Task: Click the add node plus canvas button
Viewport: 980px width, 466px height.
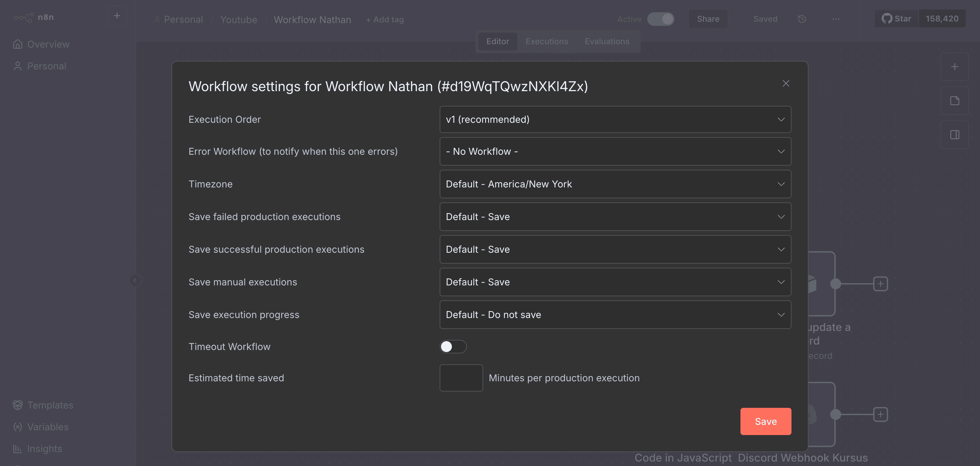Action: (x=954, y=67)
